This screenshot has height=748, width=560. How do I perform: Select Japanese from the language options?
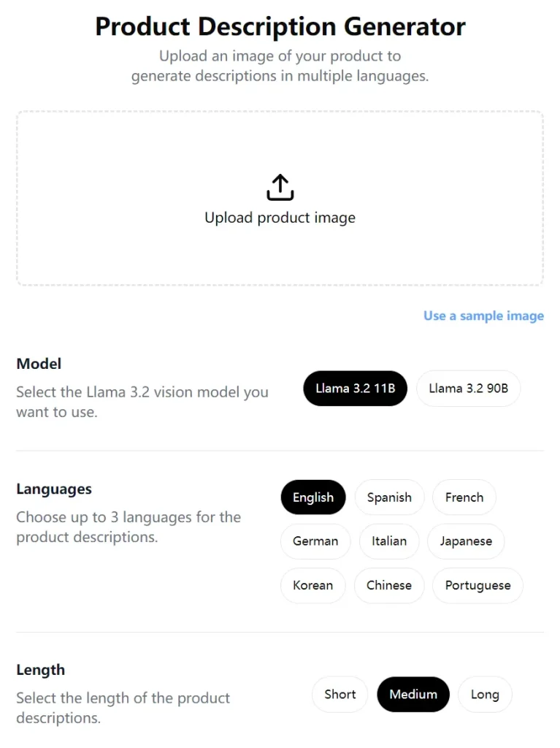pyautogui.click(x=465, y=541)
